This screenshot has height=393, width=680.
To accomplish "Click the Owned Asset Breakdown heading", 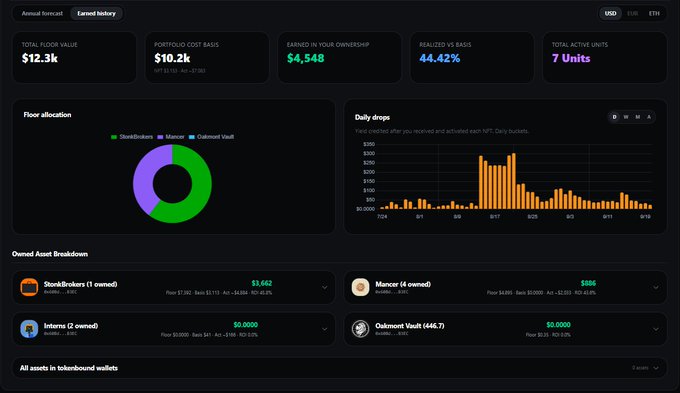I will 50,254.
